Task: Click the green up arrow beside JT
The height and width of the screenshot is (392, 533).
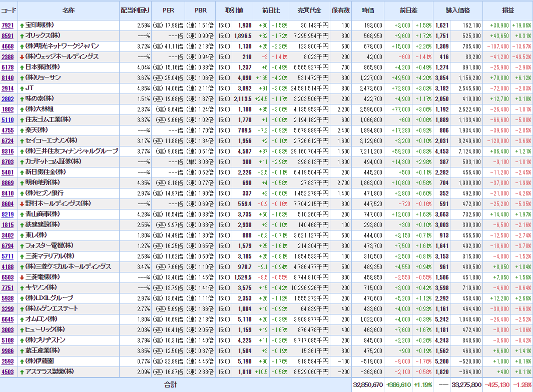Action: coord(22,88)
